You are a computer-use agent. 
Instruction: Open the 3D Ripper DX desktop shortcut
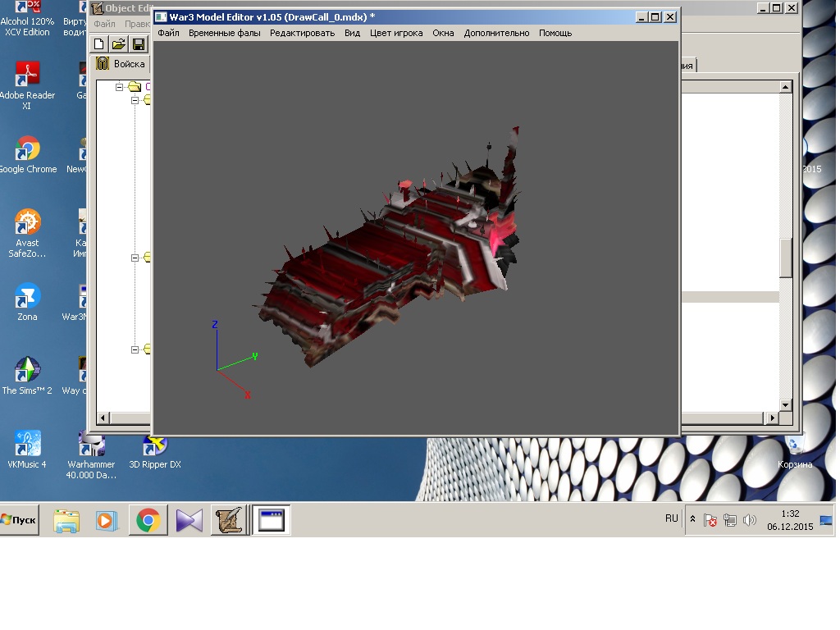154,446
